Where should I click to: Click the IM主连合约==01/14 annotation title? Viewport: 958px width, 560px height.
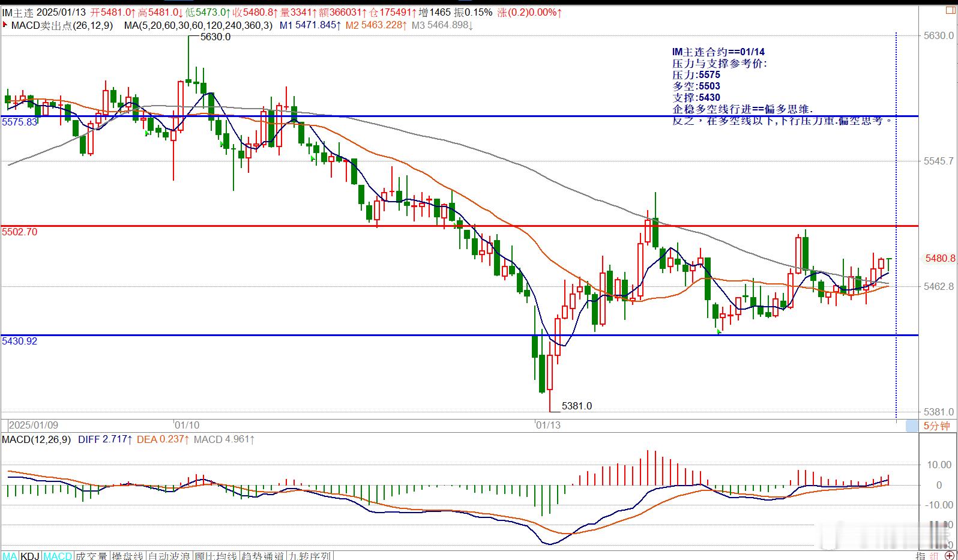point(718,52)
